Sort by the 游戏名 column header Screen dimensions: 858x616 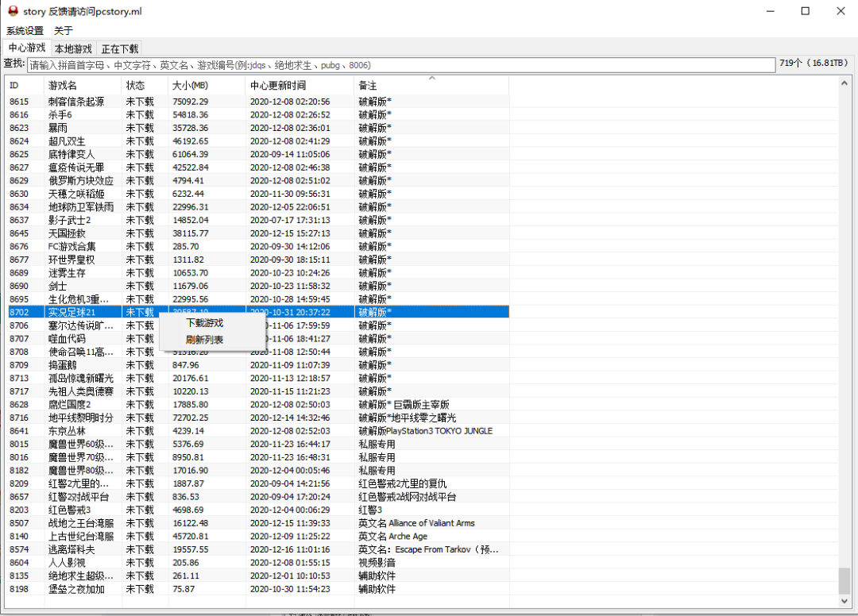[83, 85]
